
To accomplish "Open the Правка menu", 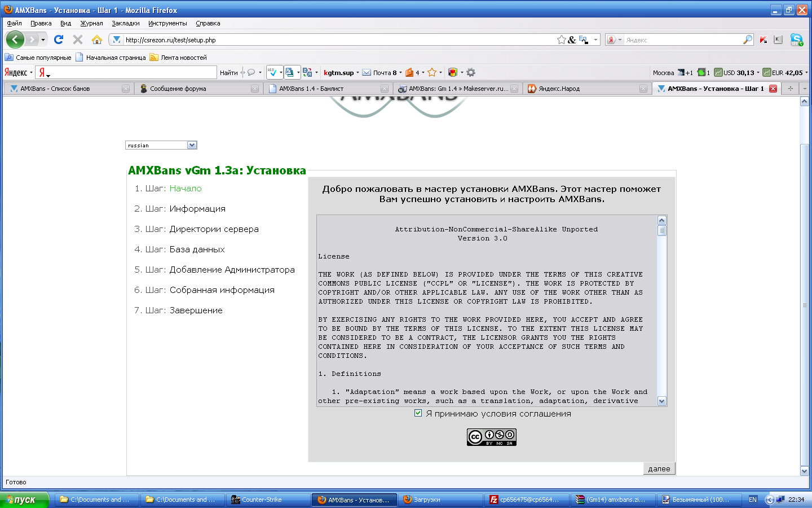I will click(41, 23).
